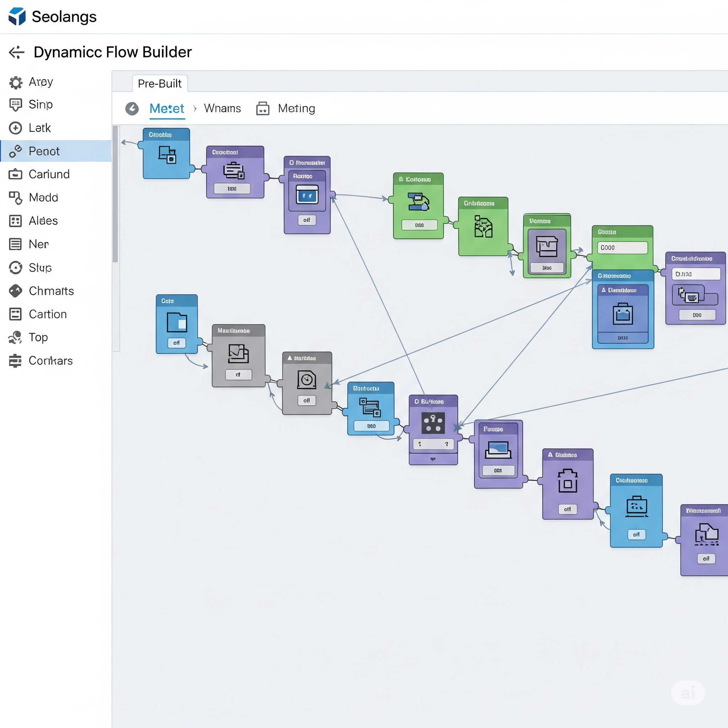Screen dimensions: 728x728
Task: Click the Conkars sidebar icon
Action: pos(15,360)
